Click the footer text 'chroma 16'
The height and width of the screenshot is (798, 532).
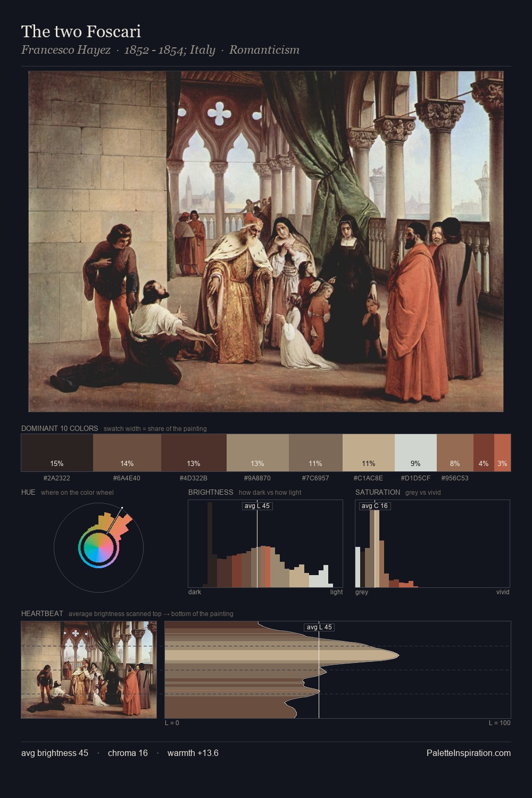(128, 753)
